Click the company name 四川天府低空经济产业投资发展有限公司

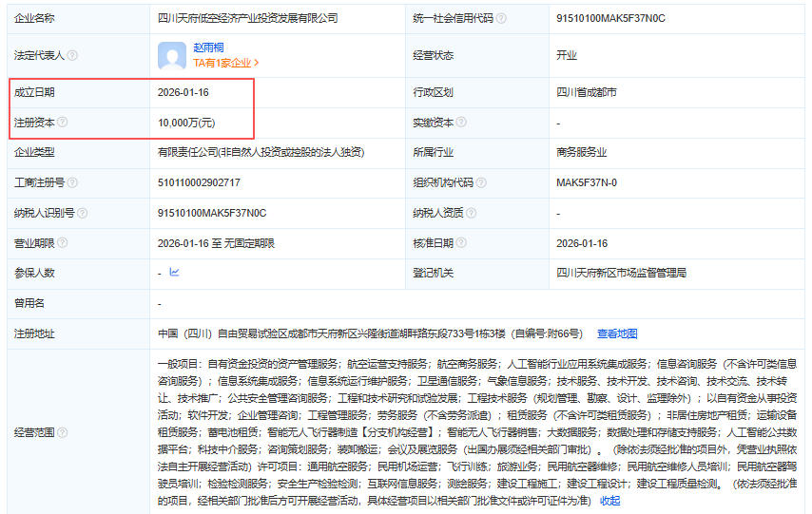tap(247, 18)
